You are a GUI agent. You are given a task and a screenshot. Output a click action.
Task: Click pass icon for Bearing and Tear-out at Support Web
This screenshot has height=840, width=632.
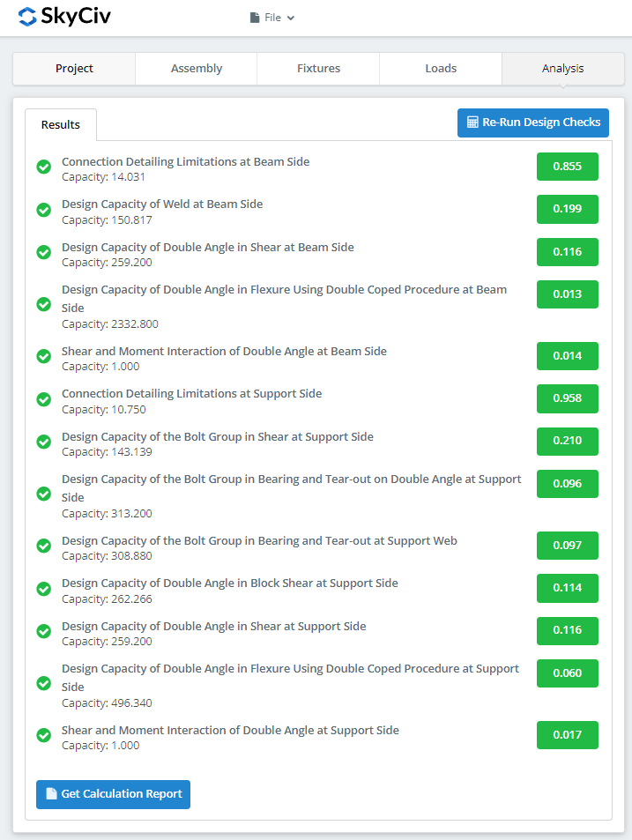click(x=43, y=546)
